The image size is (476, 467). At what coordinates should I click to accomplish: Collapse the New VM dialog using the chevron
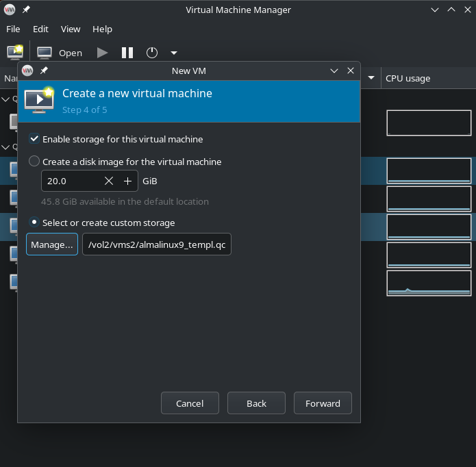334,71
